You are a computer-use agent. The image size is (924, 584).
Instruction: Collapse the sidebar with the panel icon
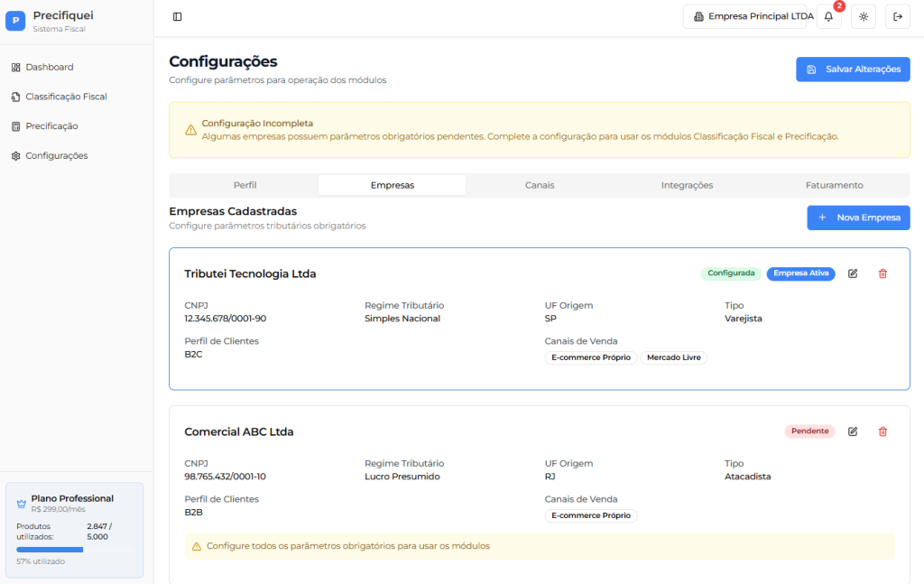tap(177, 16)
